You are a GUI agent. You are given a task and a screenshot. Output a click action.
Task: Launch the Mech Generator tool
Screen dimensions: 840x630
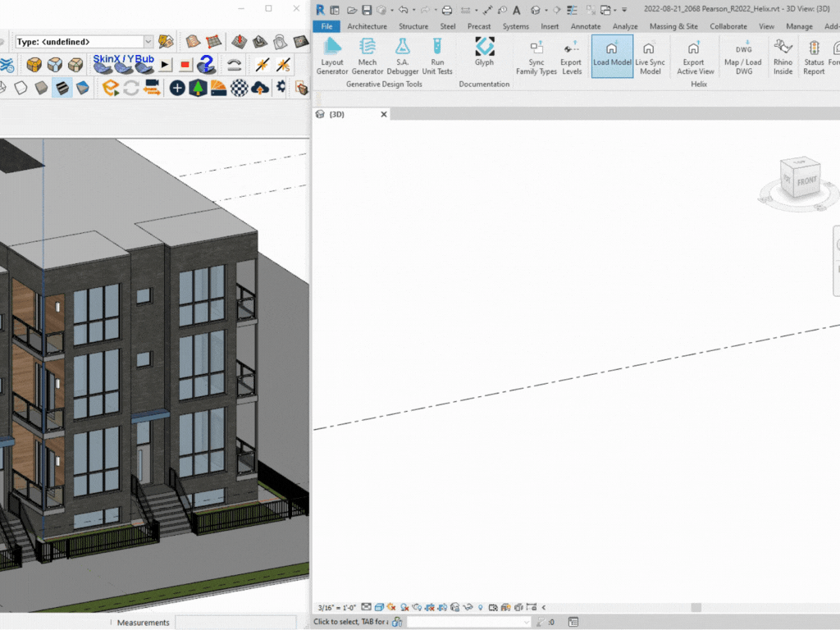(x=367, y=56)
